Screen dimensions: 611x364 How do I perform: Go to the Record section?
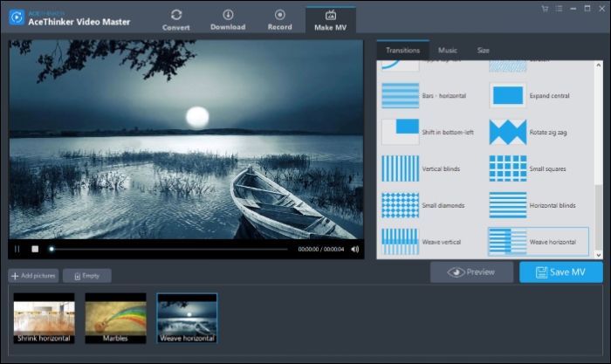pos(279,19)
